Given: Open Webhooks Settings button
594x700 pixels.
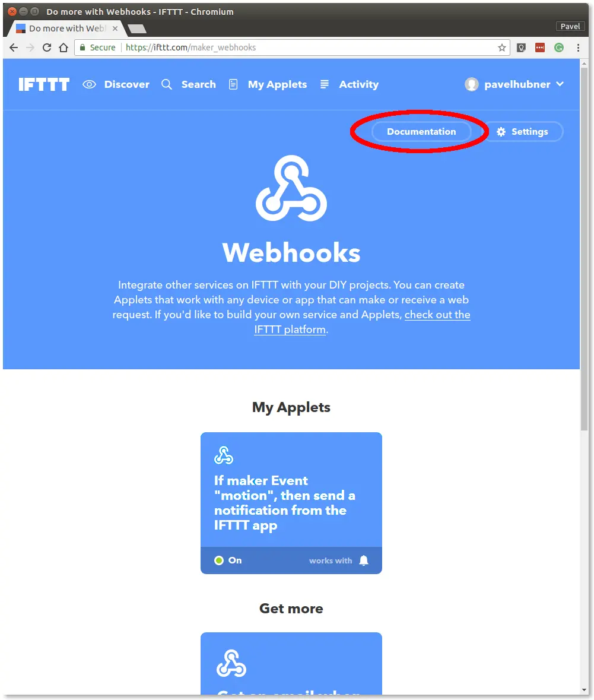Looking at the screenshot, I should pyautogui.click(x=523, y=132).
